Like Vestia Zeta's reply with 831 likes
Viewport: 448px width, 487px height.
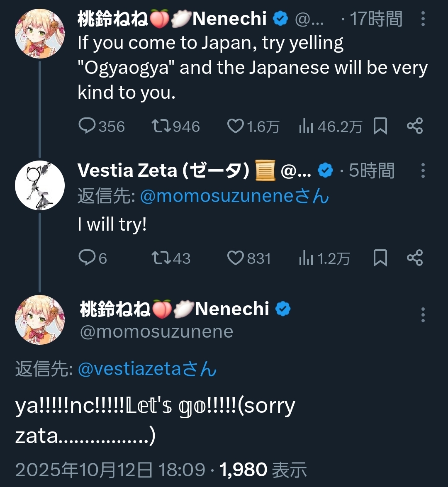pos(235,258)
